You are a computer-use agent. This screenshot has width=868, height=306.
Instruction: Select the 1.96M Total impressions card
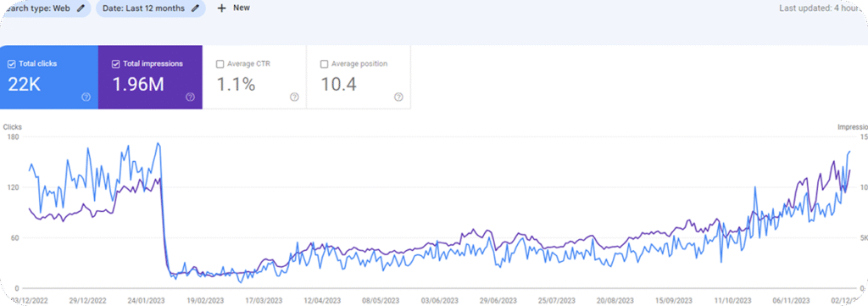coord(150,77)
